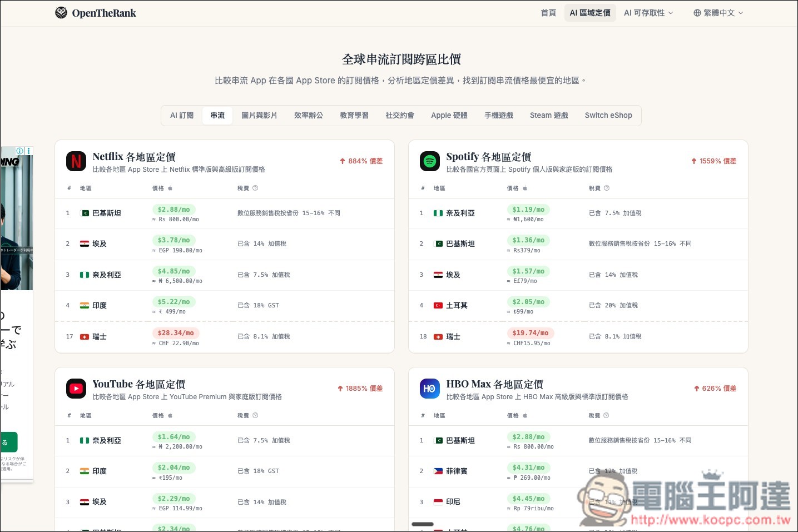Screen dimensions: 798x532
Task: Select the 串流 tab
Action: pos(217,115)
